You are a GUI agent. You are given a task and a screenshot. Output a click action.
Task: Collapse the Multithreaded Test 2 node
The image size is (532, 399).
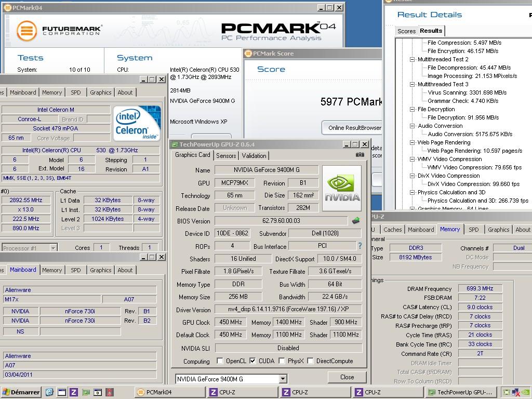[412, 59]
